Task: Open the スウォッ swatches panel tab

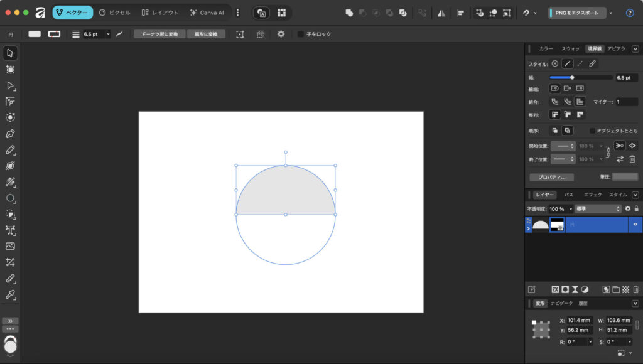Action: click(x=570, y=48)
